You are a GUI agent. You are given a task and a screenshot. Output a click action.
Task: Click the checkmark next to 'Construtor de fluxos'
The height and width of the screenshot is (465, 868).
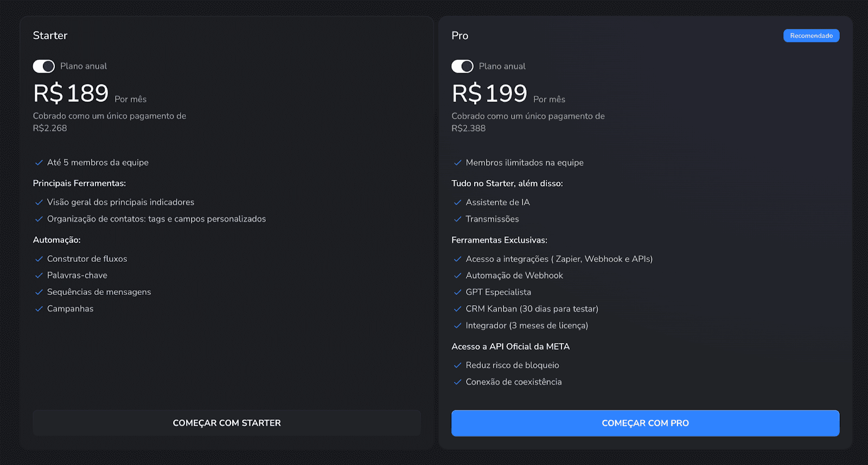click(39, 259)
